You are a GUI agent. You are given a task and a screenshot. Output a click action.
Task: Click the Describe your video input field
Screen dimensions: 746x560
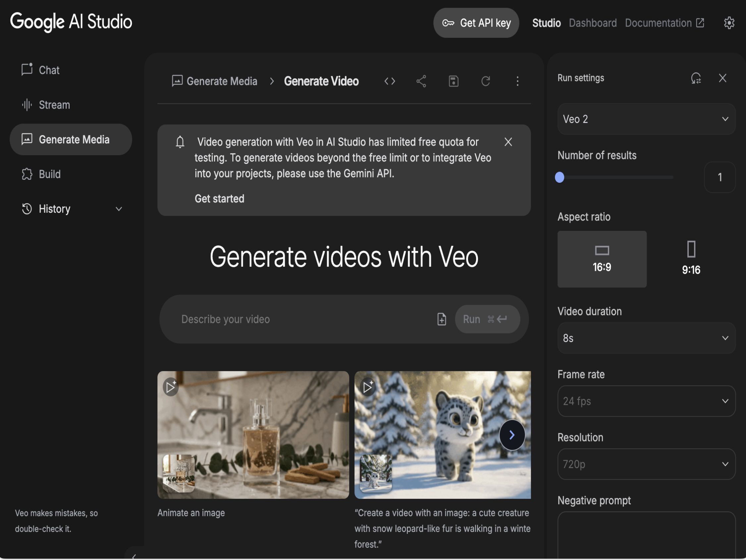coord(303,319)
